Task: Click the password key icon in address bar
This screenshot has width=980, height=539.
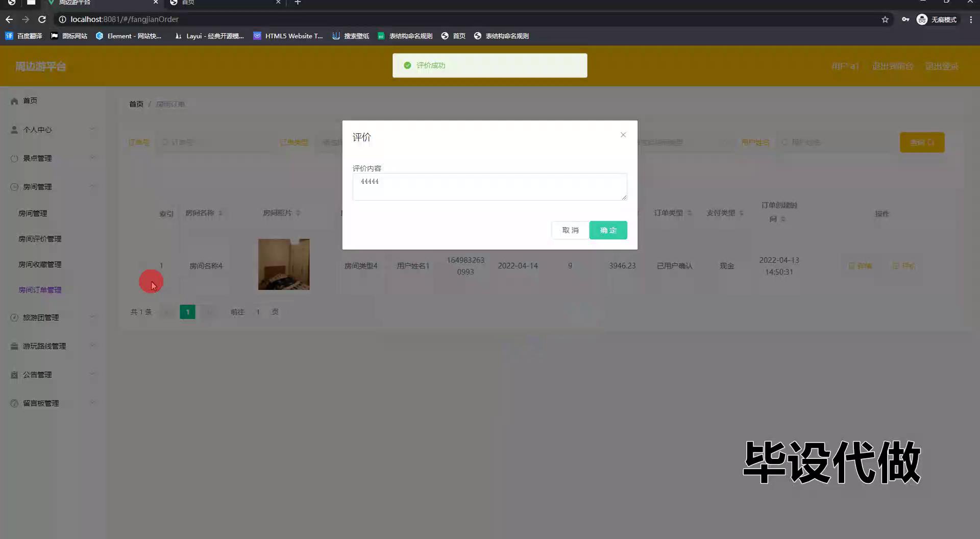Action: point(905,19)
